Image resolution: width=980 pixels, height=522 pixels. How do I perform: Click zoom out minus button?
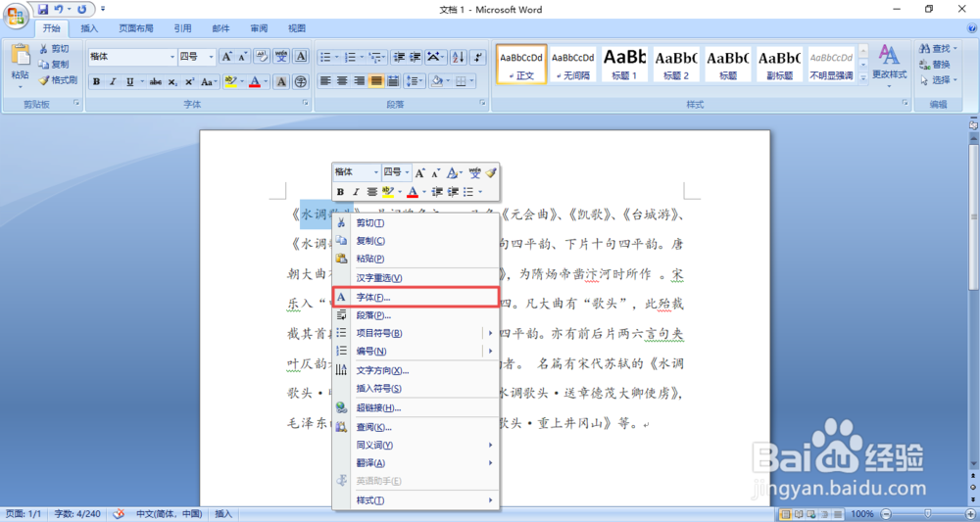click(x=885, y=514)
